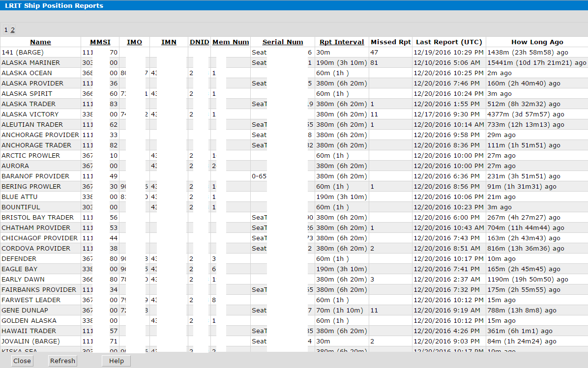Select the 141 (BARGE) row name
The width and height of the screenshot is (588, 368).
point(23,53)
